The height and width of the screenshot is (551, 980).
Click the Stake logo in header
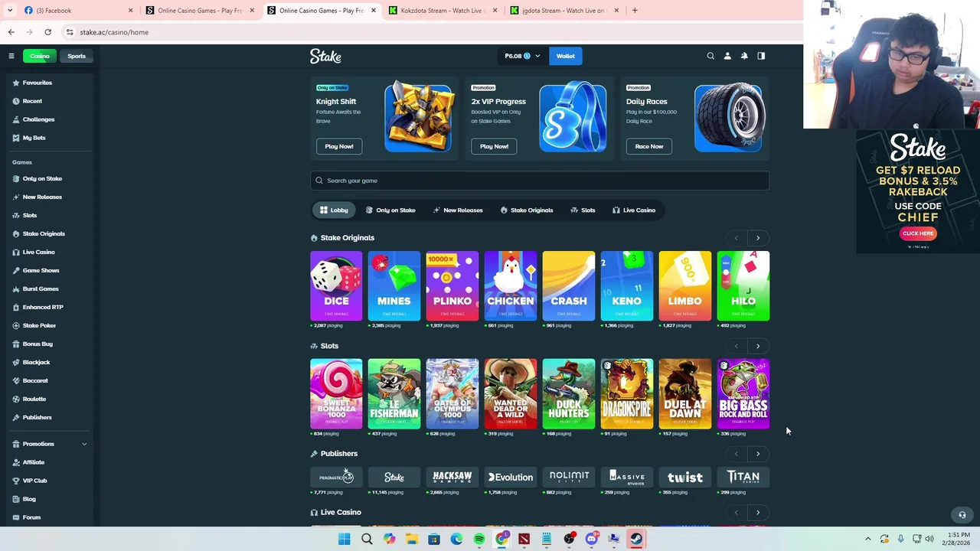[x=325, y=56]
